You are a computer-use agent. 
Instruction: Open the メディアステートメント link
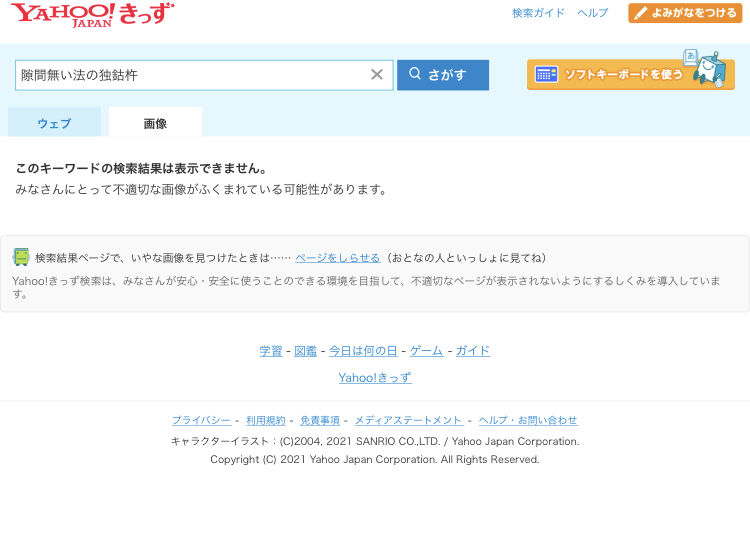pyautogui.click(x=408, y=420)
